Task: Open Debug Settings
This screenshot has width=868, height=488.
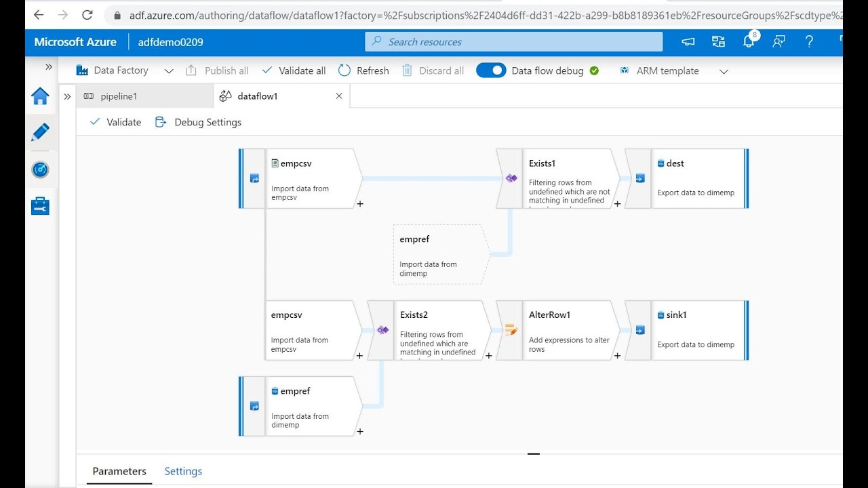Action: click(x=198, y=122)
